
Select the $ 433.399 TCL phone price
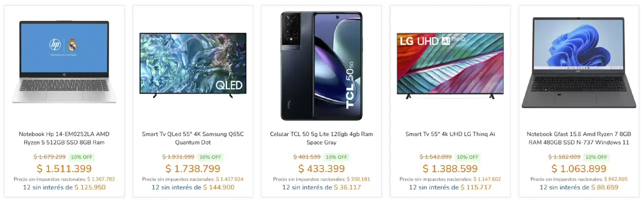tap(321, 168)
